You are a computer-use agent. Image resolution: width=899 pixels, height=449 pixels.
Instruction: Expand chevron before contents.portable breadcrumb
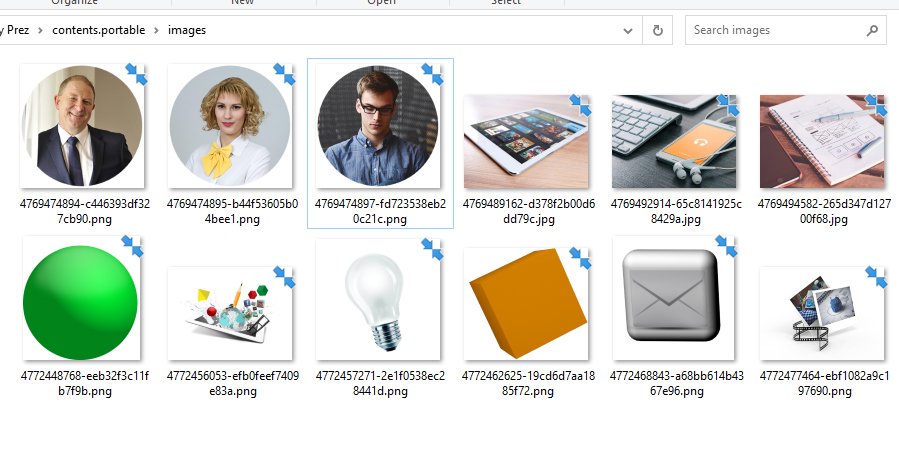(41, 30)
